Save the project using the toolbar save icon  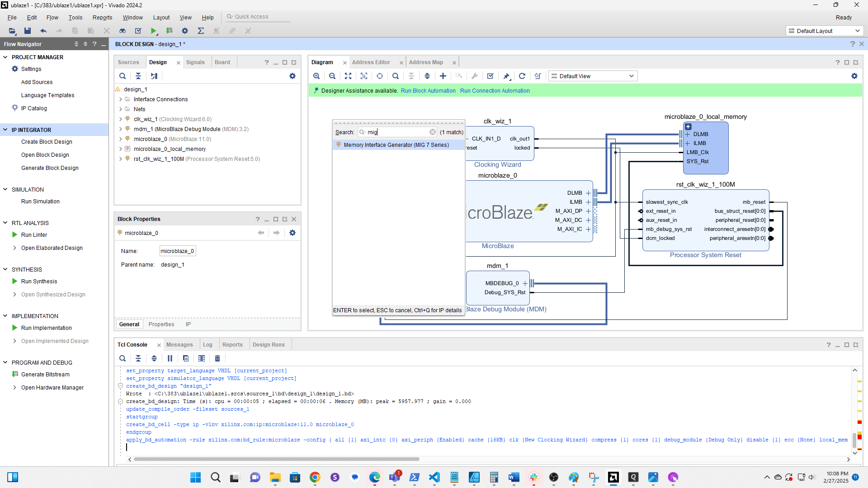28,31
